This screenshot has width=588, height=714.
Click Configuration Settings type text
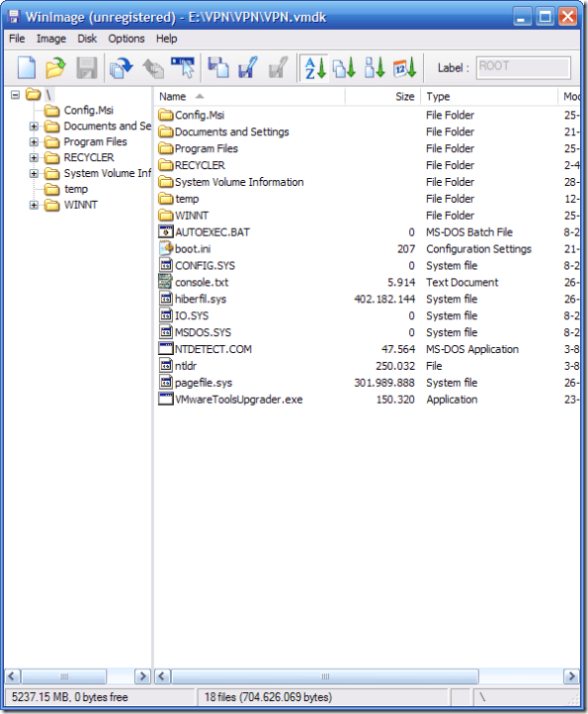(478, 249)
